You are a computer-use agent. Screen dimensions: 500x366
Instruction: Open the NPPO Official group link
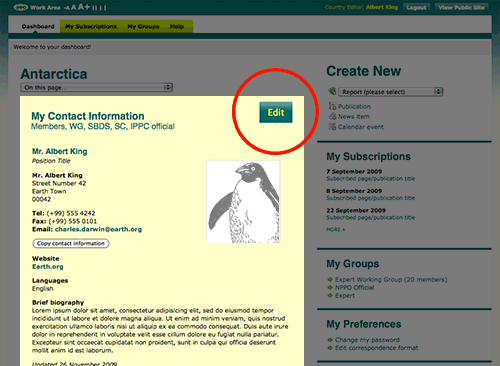(x=355, y=287)
